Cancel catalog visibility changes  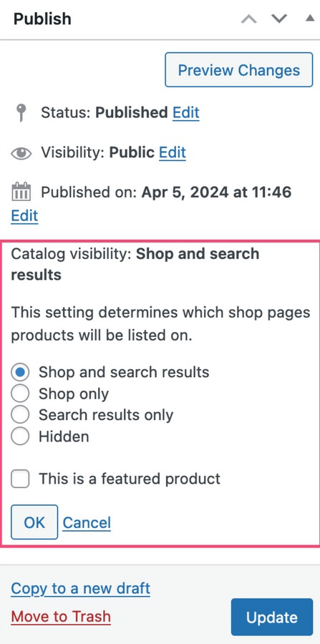(x=87, y=522)
